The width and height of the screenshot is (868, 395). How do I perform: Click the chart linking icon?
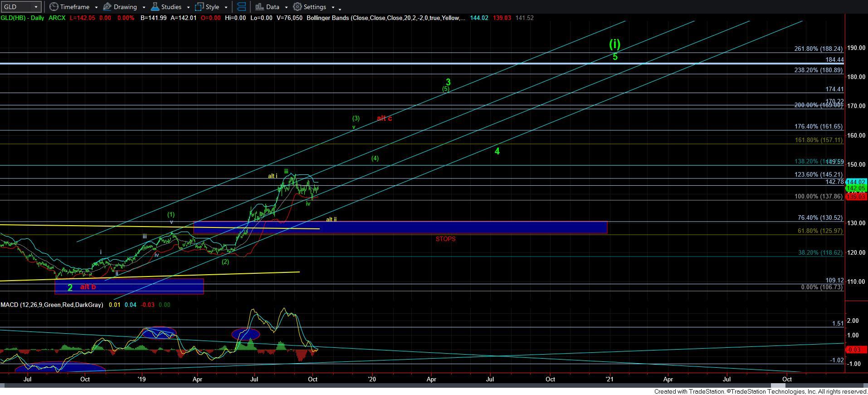[x=241, y=7]
